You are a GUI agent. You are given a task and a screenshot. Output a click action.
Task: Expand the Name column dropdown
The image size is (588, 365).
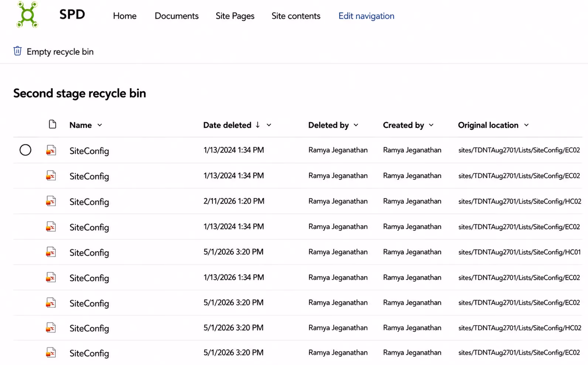[x=100, y=125]
